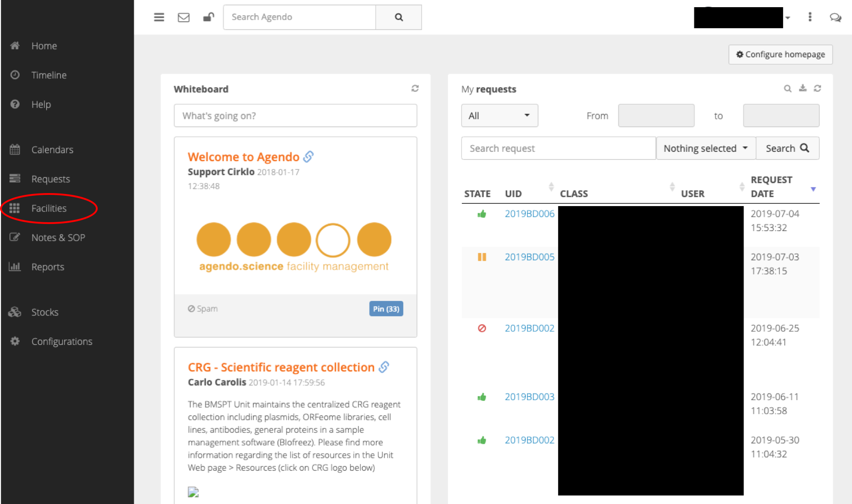Image resolution: width=852 pixels, height=504 pixels.
Task: Open request 2019BD005 link
Action: click(x=529, y=257)
